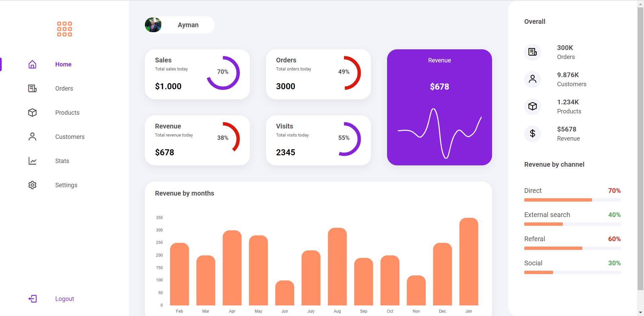Go to Products in the sidebar

(x=67, y=113)
